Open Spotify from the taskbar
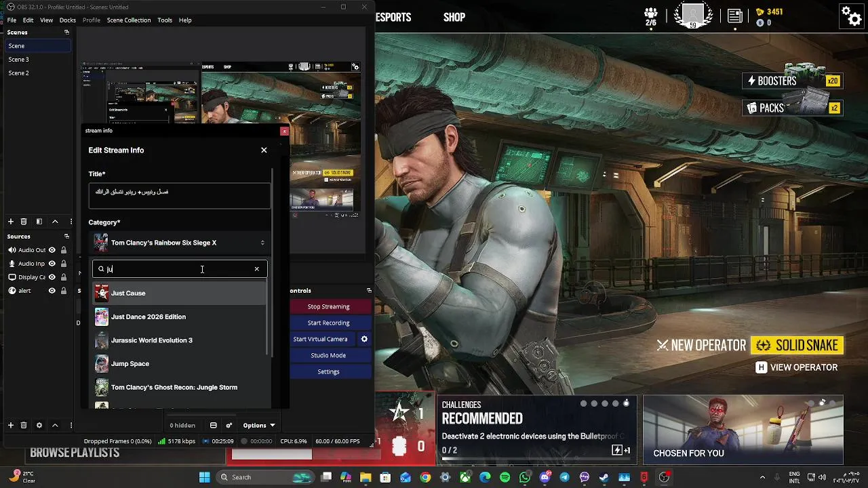The width and height of the screenshot is (868, 488). point(505,477)
